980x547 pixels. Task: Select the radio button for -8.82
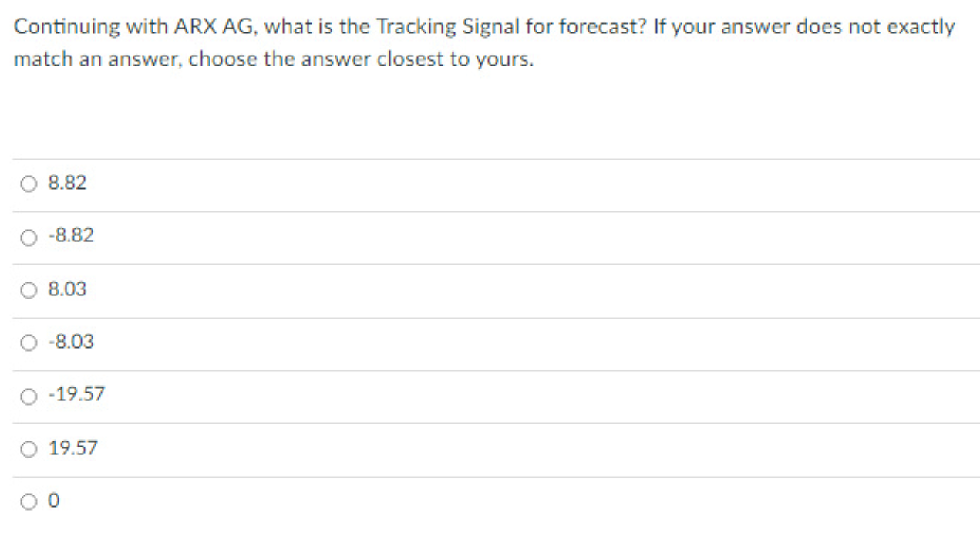pos(29,236)
